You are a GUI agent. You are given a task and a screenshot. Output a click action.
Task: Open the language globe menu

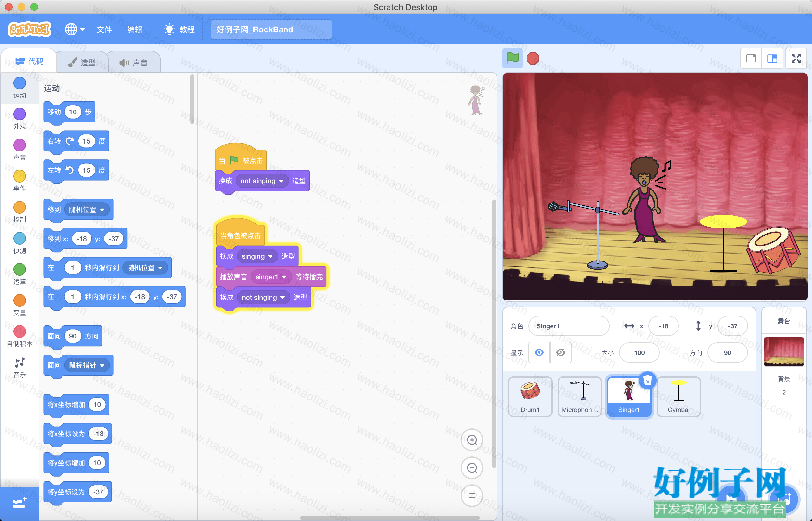pos(75,29)
